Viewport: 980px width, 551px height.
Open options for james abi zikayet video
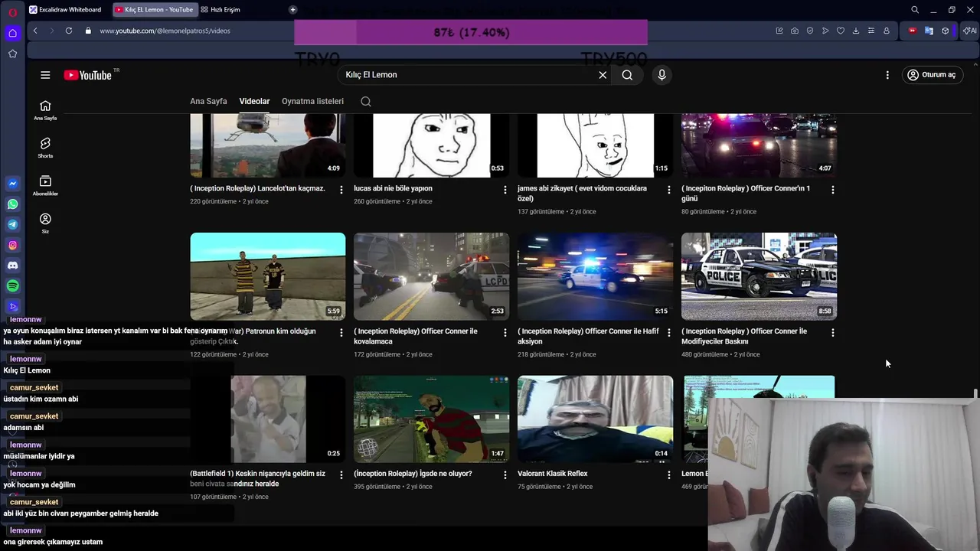[x=668, y=190]
